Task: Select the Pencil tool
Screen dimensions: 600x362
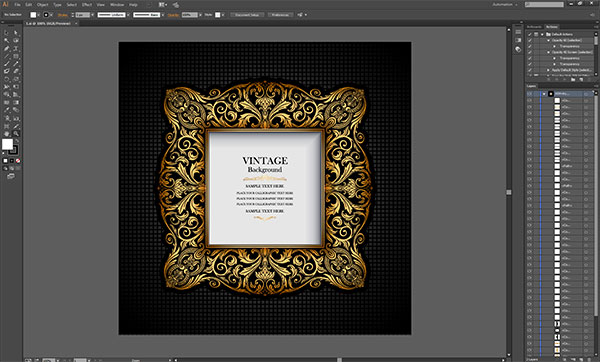Action: tap(16, 64)
